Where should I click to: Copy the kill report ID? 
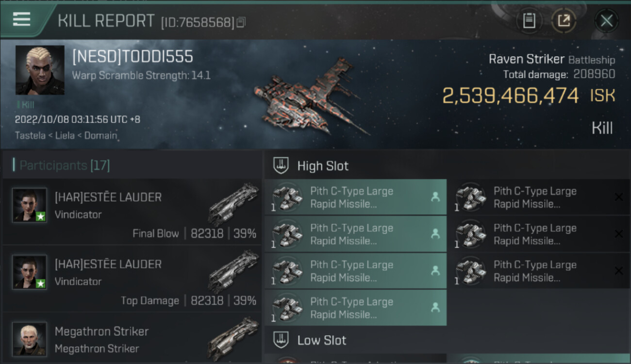(x=241, y=22)
